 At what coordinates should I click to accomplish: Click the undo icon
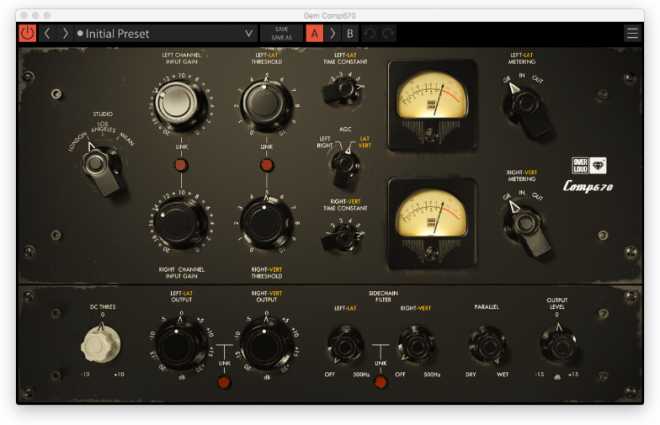click(x=370, y=34)
